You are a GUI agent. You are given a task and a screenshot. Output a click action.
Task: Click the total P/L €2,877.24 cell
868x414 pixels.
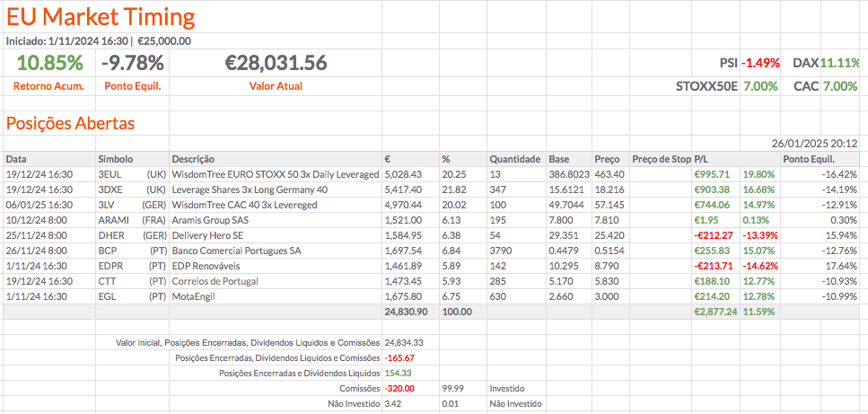point(715,312)
